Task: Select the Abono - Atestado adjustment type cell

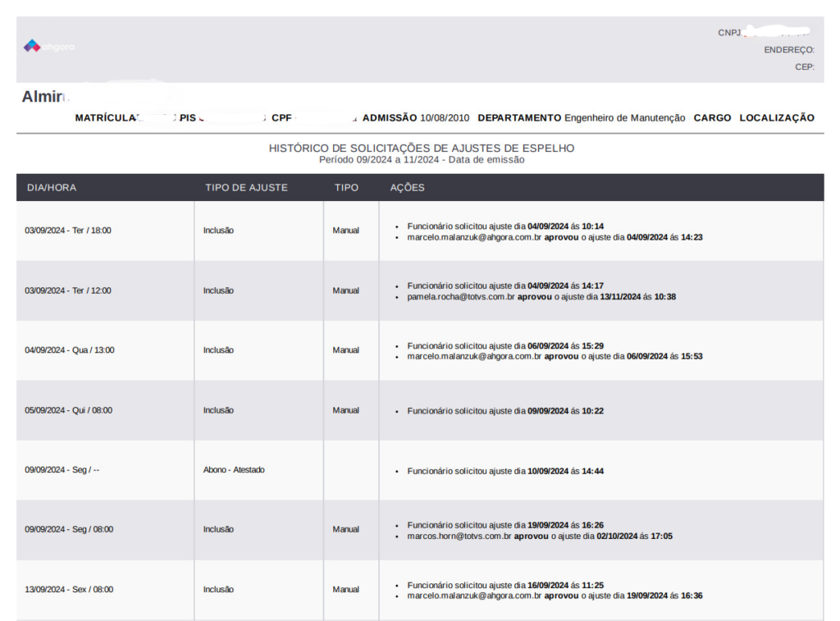Action: pyautogui.click(x=234, y=470)
